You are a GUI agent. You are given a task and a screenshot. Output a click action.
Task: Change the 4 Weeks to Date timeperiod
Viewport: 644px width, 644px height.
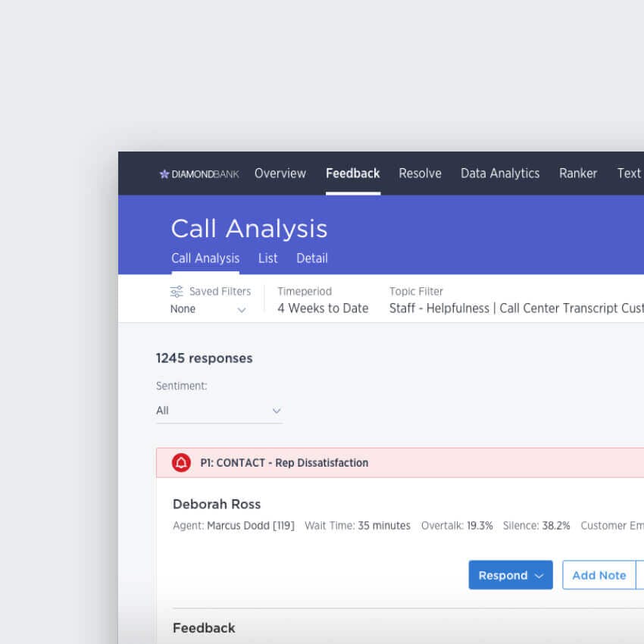click(323, 308)
